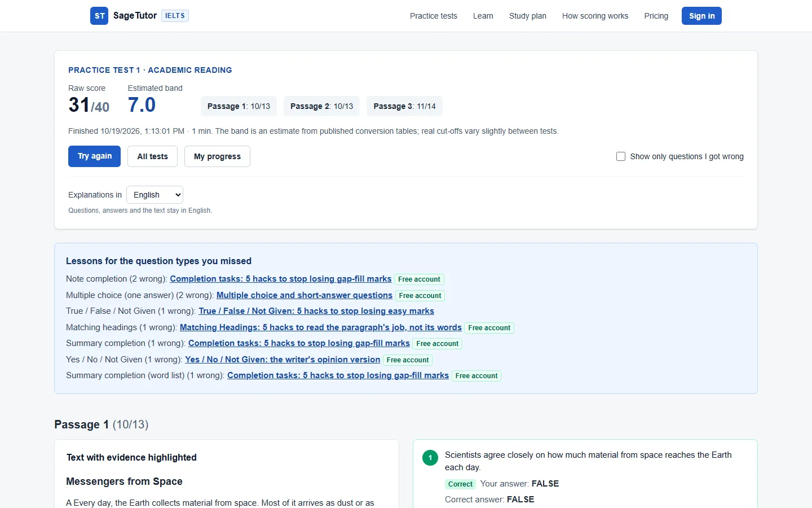This screenshot has height=508, width=812.
Task: Click Free account badge on Multiple choice row
Action: 420,296
